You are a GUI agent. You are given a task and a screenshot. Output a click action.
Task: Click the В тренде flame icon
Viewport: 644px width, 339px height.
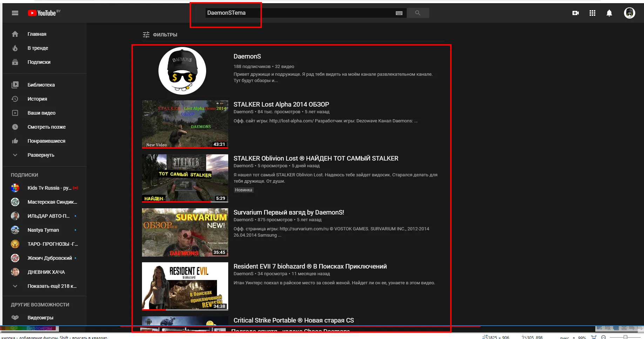15,48
